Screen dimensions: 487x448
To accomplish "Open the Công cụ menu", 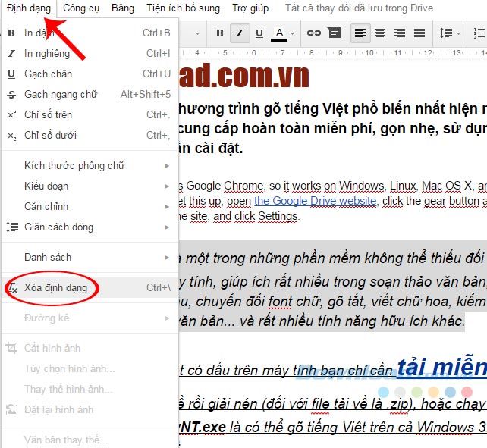I will 80,8.
